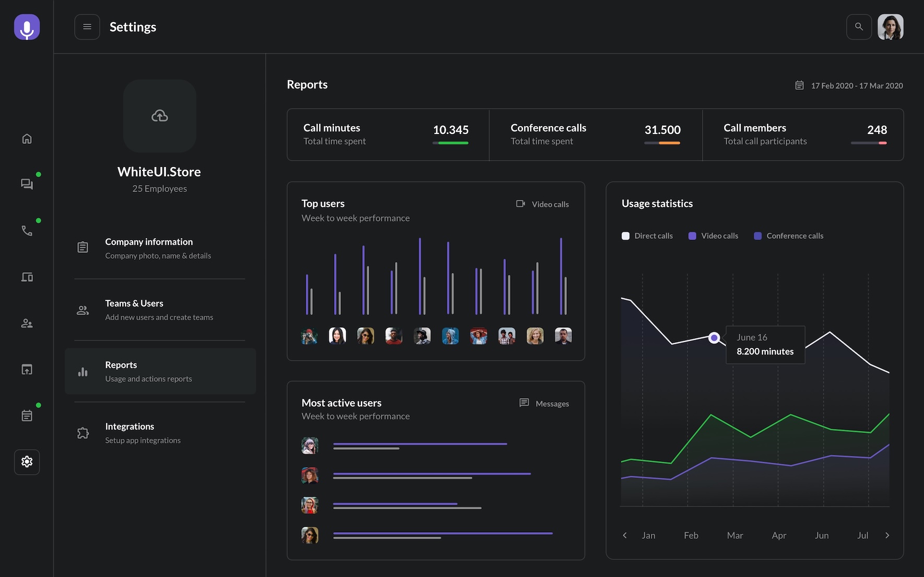Open the Home panel from the sidebar
Image resolution: width=924 pixels, height=577 pixels.
click(27, 138)
